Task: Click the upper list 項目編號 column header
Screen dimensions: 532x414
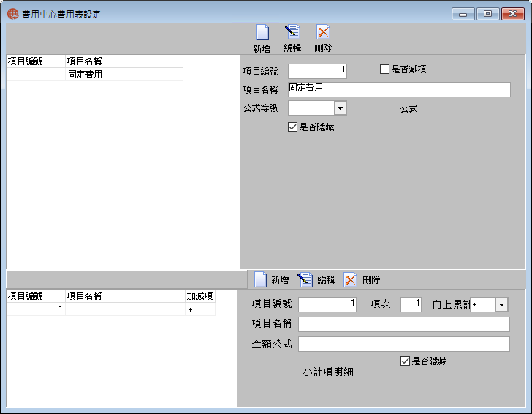Action: coord(36,61)
